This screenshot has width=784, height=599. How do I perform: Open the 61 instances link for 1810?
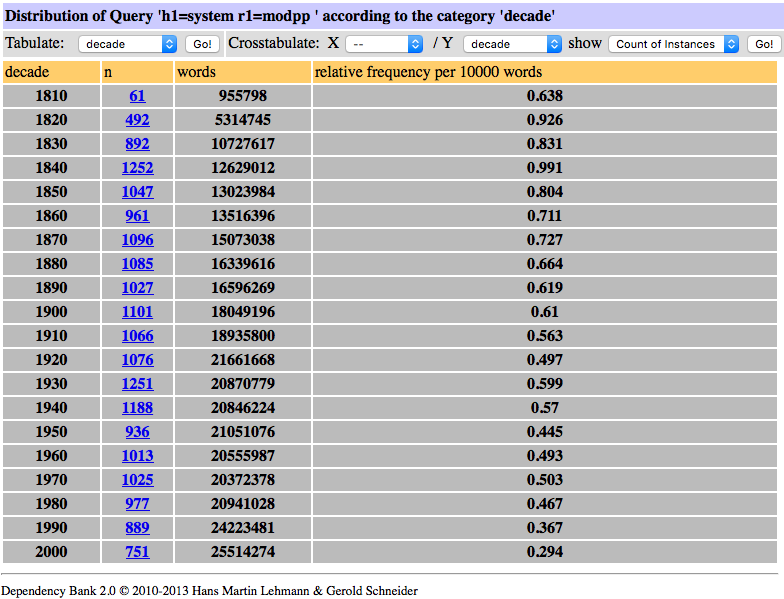pyautogui.click(x=137, y=96)
